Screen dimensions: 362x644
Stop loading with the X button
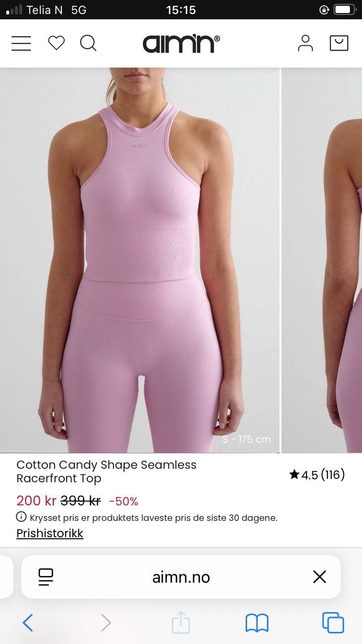320,577
